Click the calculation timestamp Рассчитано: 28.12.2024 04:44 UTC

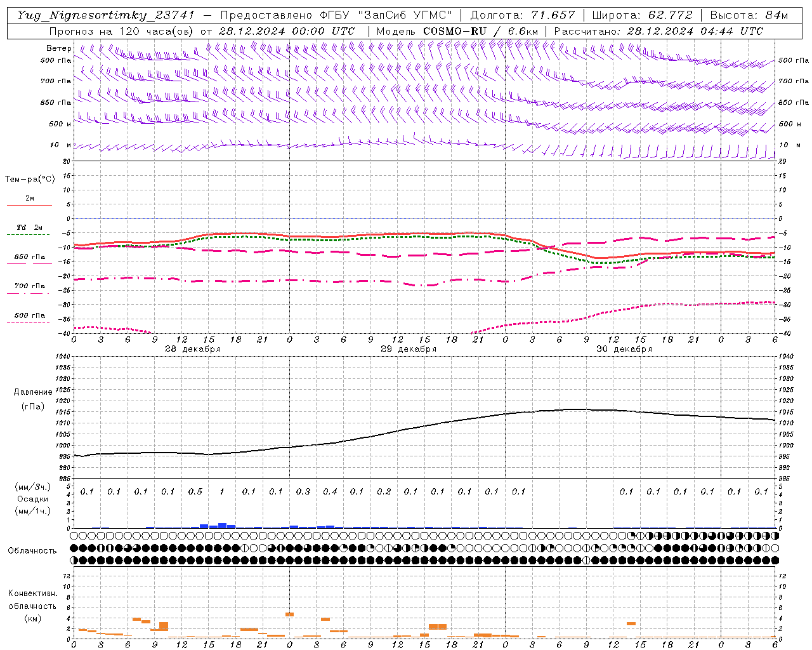[658, 31]
